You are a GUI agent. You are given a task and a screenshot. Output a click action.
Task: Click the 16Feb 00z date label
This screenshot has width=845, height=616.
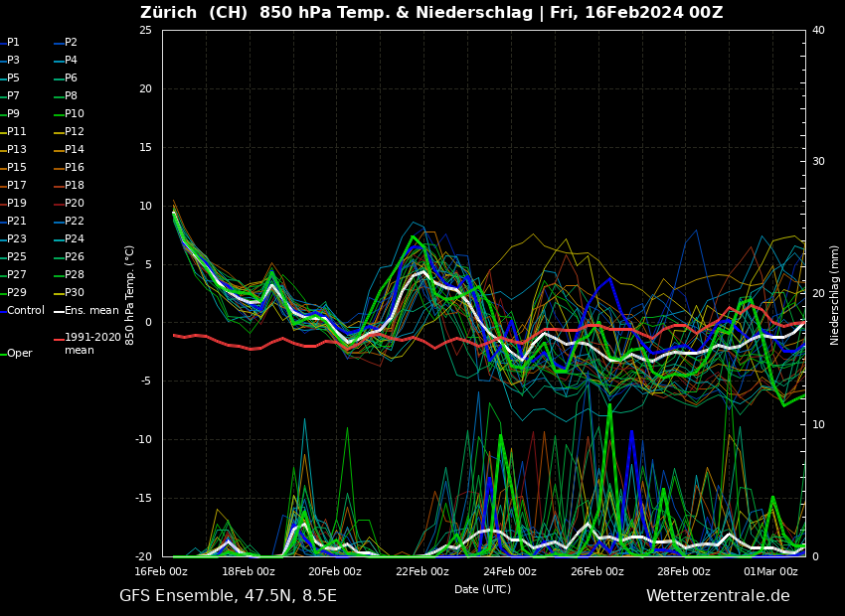(162, 571)
